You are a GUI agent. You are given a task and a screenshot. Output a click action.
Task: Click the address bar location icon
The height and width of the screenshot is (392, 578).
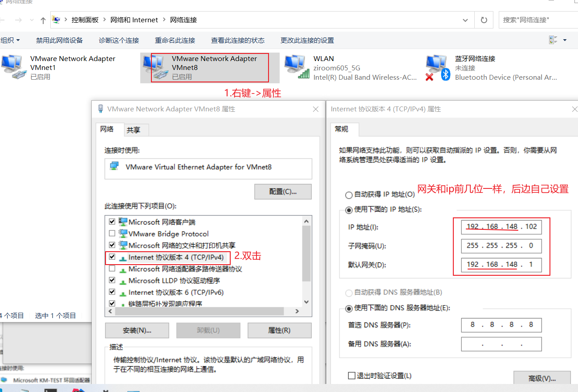[x=56, y=20]
